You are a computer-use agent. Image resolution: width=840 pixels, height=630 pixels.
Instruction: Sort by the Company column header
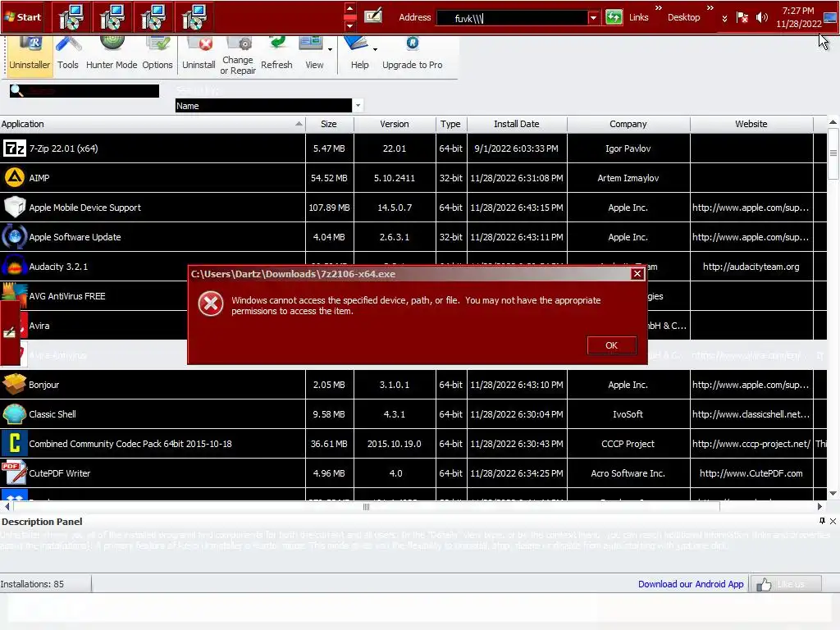(628, 124)
